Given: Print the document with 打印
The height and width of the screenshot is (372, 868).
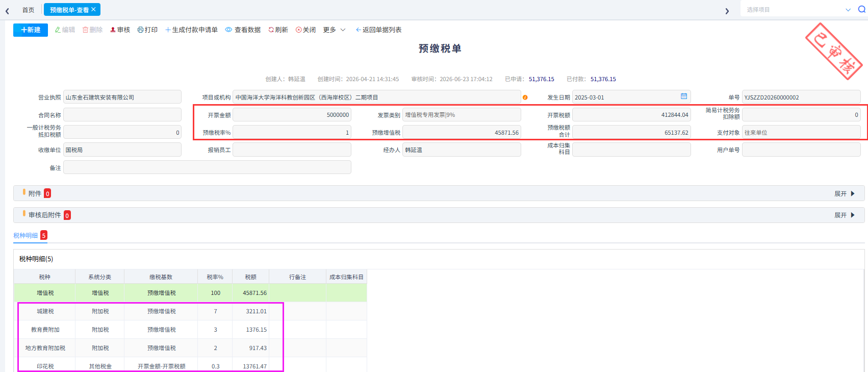Looking at the screenshot, I should (147, 30).
